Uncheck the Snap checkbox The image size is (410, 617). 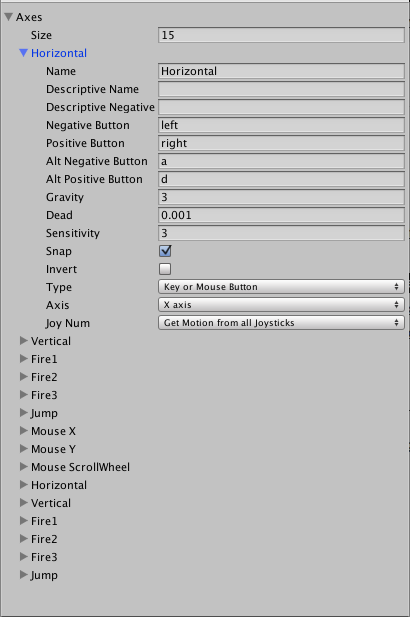click(165, 251)
